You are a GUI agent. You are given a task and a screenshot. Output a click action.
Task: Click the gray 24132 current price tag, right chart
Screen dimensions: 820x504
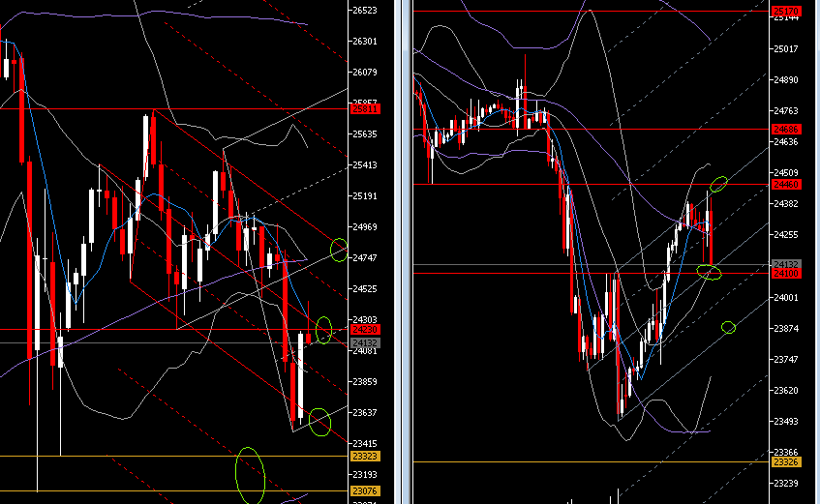786,264
